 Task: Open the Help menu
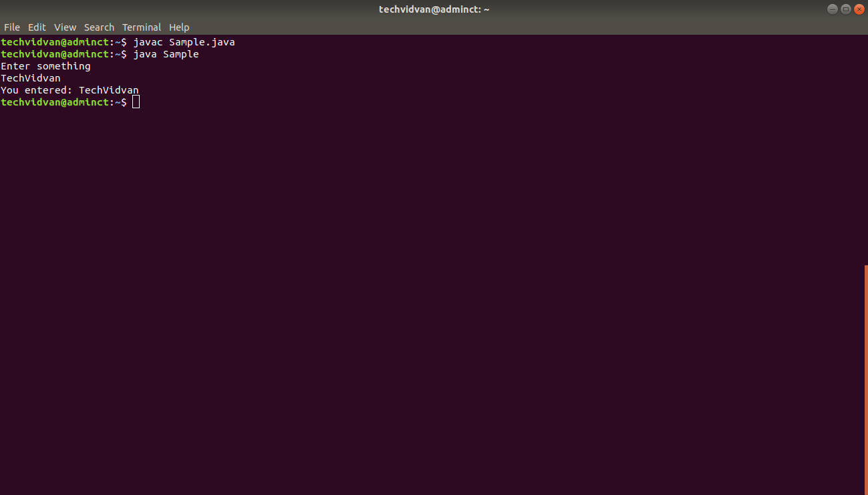click(x=179, y=27)
